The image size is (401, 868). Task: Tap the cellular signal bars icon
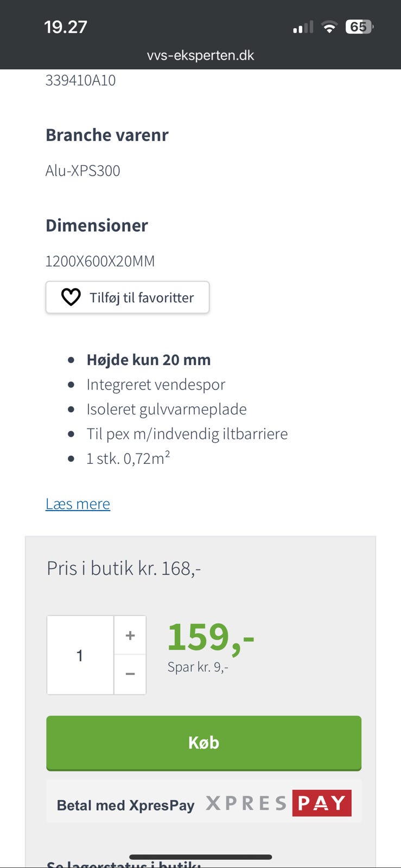point(303,27)
